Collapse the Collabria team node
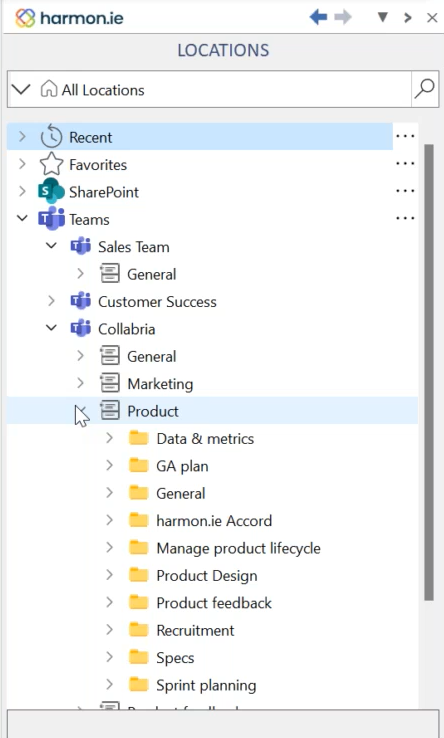This screenshot has height=738, width=444. tap(51, 328)
